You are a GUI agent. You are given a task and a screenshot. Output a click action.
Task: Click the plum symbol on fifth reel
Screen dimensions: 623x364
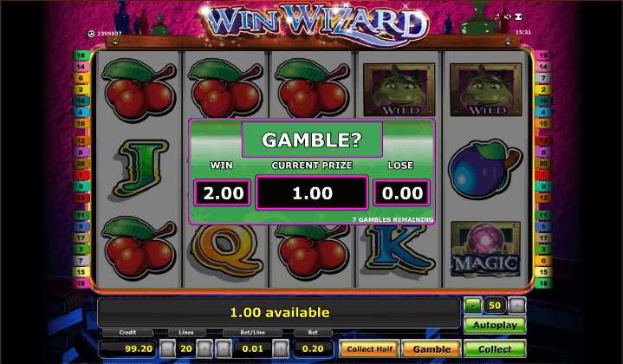tap(484, 168)
